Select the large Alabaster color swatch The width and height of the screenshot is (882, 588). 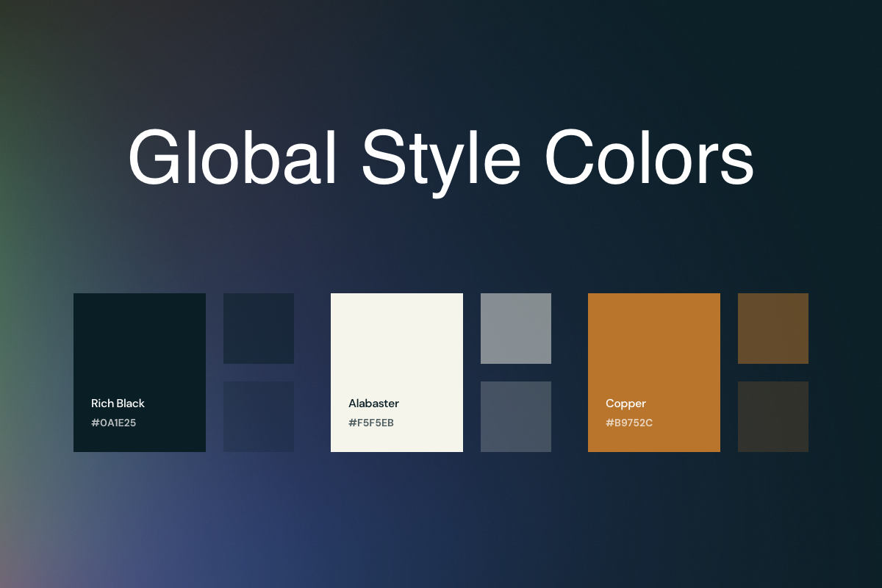click(x=397, y=345)
